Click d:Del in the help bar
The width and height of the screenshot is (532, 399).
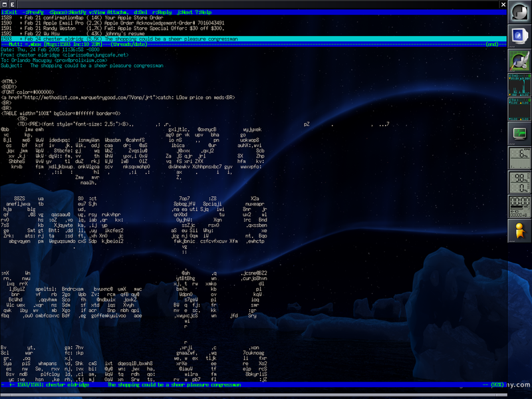coord(140,12)
